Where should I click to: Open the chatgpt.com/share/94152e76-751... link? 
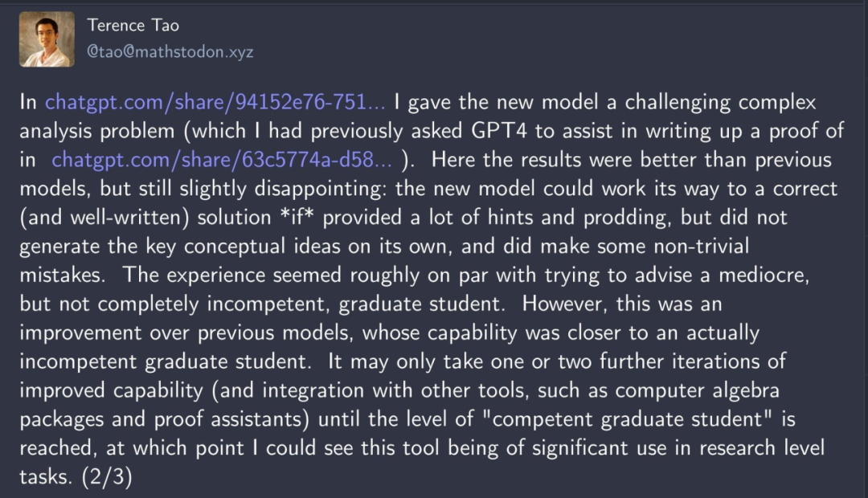point(215,102)
